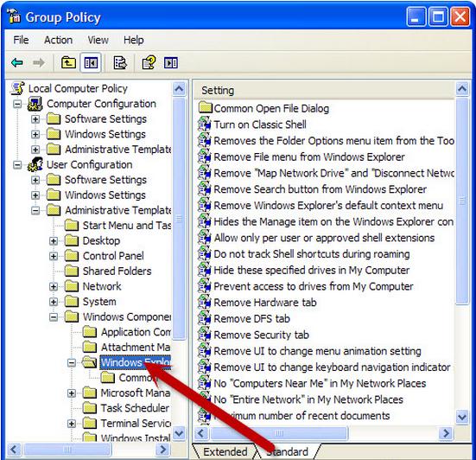The width and height of the screenshot is (476, 460).
Task: Select 'Remove Search button from Windows Explorer'
Action: click(x=320, y=189)
